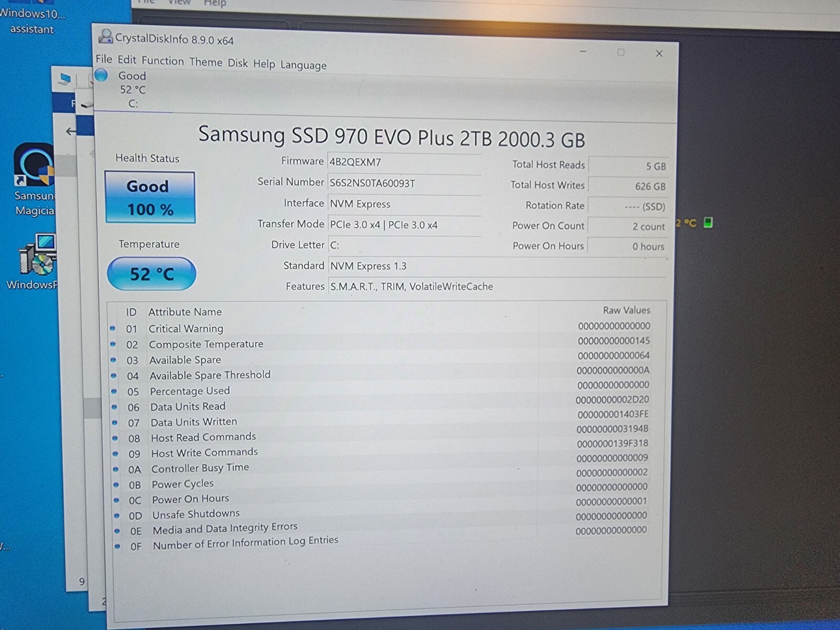Click the Transfer Mode field PCIe 3.0 x4
Image resolution: width=840 pixels, height=630 pixels.
point(404,225)
